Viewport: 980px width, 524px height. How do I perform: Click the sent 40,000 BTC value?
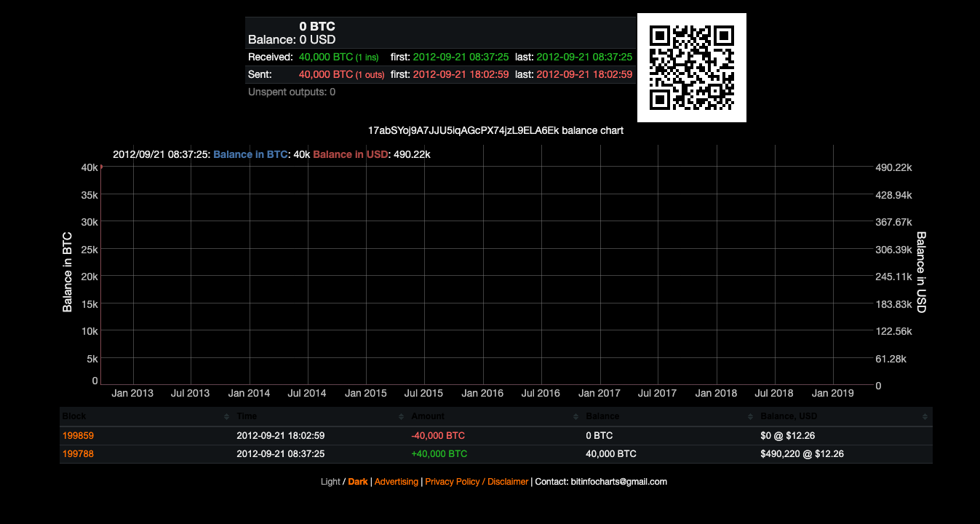coord(326,74)
